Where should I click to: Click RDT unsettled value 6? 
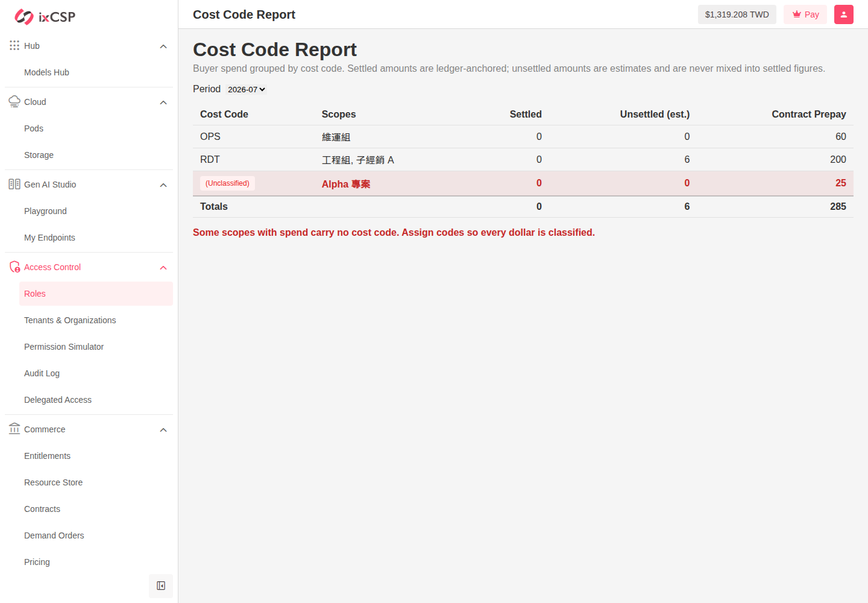[x=687, y=159]
